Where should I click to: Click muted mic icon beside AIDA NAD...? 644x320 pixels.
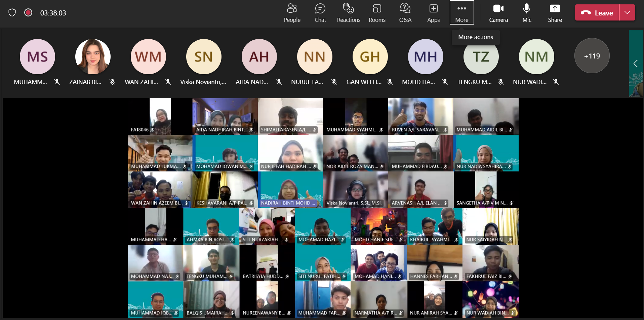click(x=279, y=82)
